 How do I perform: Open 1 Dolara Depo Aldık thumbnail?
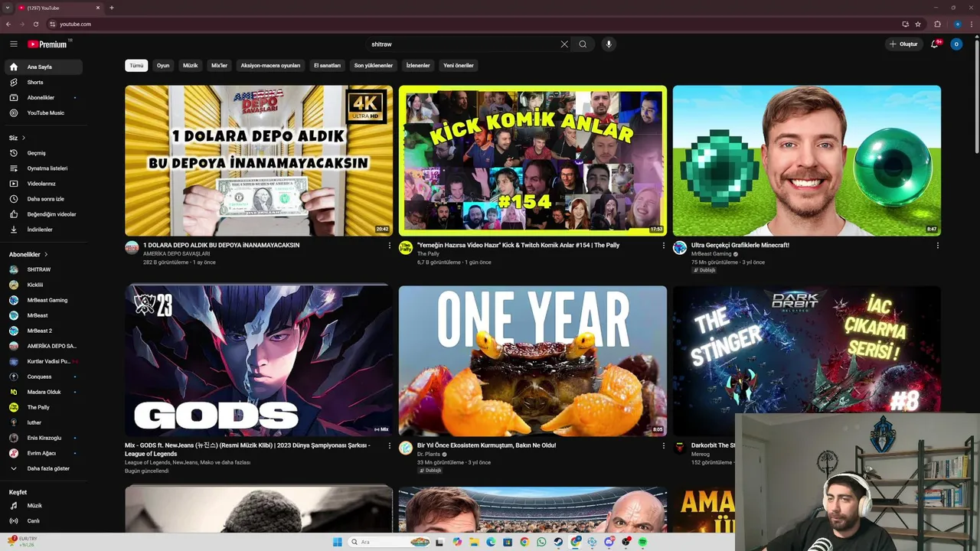pos(259,161)
